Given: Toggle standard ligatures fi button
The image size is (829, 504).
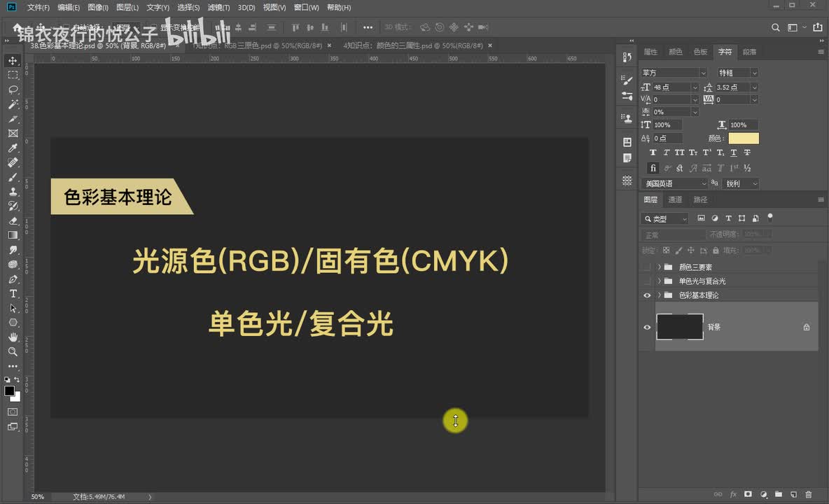Looking at the screenshot, I should (653, 168).
